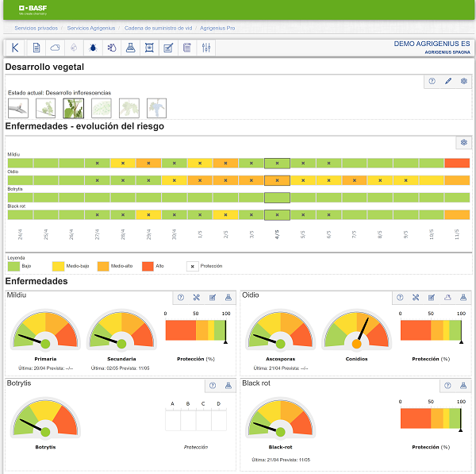This screenshot has height=474, width=476.
Task: Click the red high-risk Mildiu cell on 11/5
Action: [x=457, y=163]
